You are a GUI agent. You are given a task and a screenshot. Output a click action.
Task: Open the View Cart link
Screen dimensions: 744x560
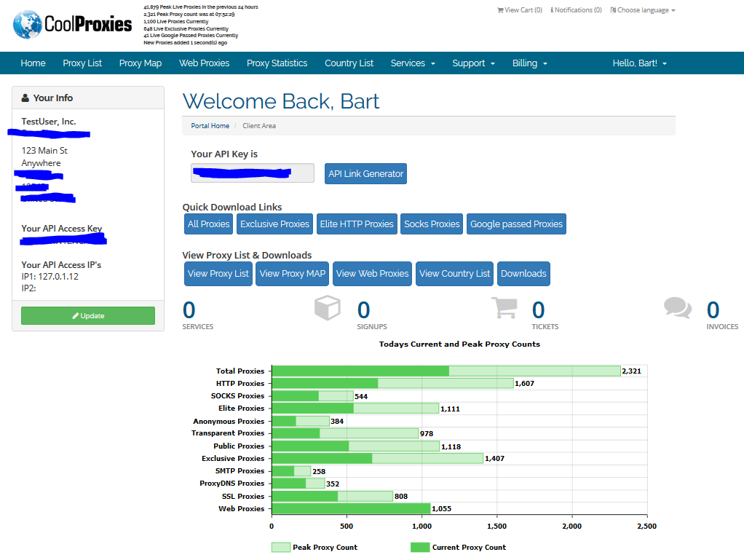(519, 10)
